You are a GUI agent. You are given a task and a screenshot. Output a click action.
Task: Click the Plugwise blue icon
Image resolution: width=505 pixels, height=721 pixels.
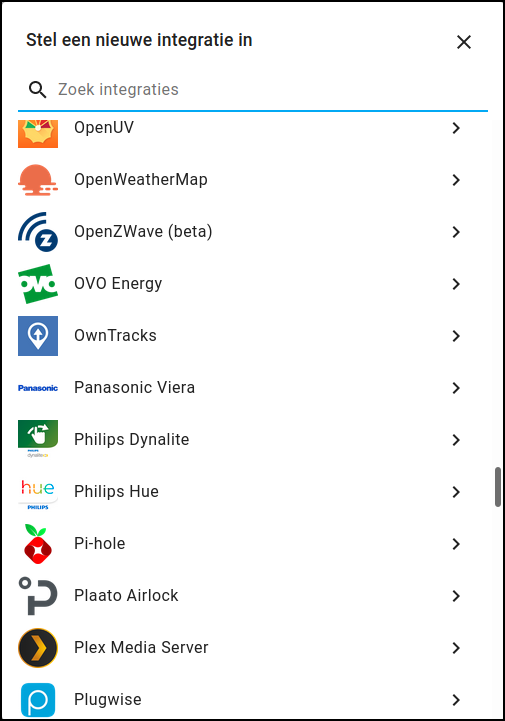[x=38, y=700]
